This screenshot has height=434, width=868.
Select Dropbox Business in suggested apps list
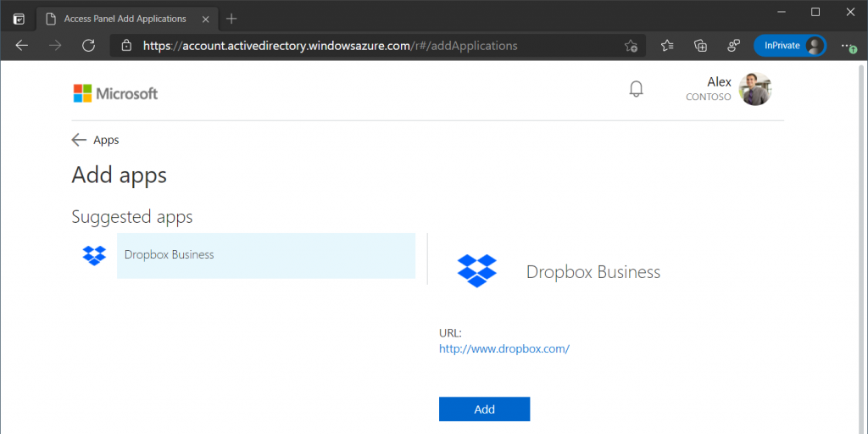(265, 255)
